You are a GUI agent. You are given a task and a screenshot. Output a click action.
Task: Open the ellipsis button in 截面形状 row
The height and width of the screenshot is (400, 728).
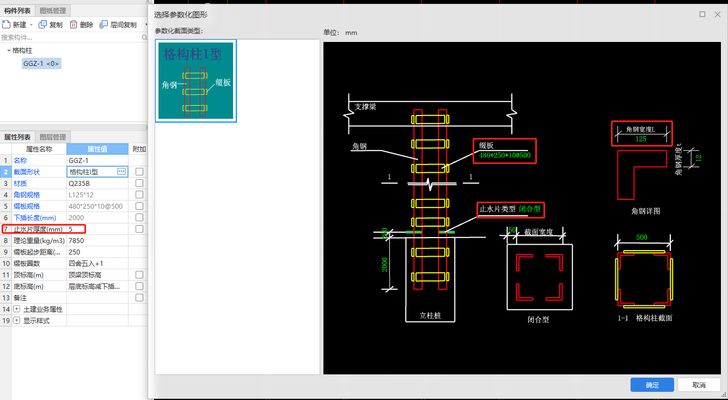click(121, 172)
